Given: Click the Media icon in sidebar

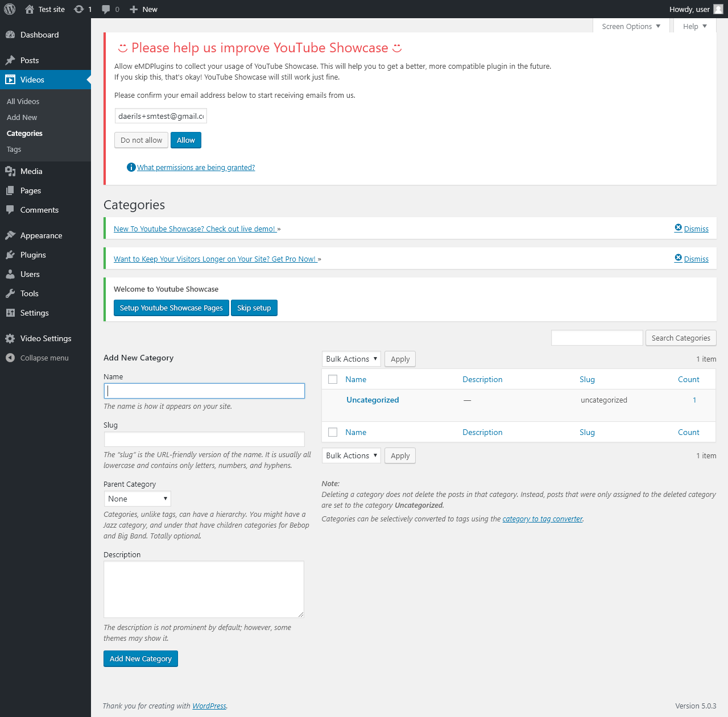Looking at the screenshot, I should [10, 171].
